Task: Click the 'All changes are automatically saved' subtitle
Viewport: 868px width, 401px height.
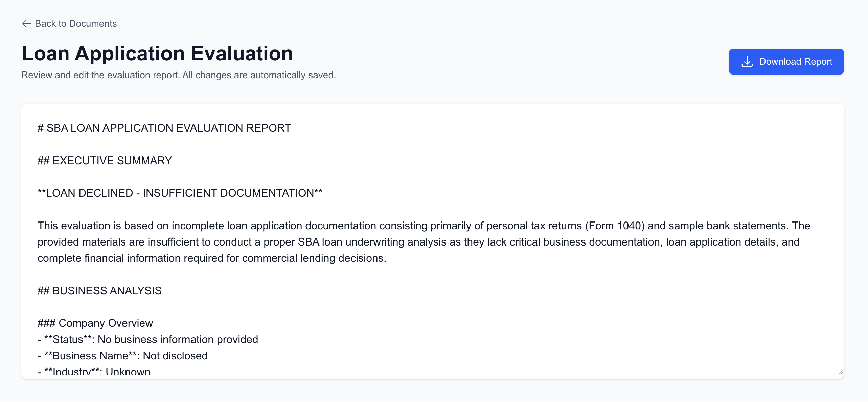Action: 259,75
